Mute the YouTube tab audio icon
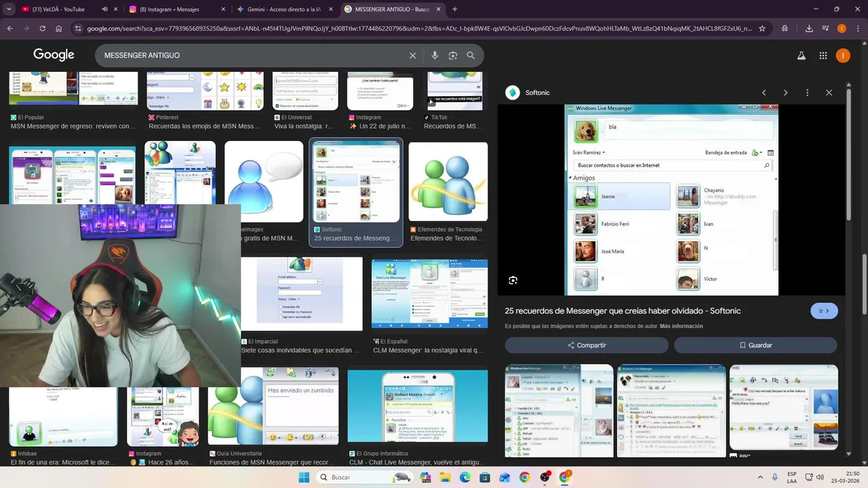868x488 pixels. [104, 9]
